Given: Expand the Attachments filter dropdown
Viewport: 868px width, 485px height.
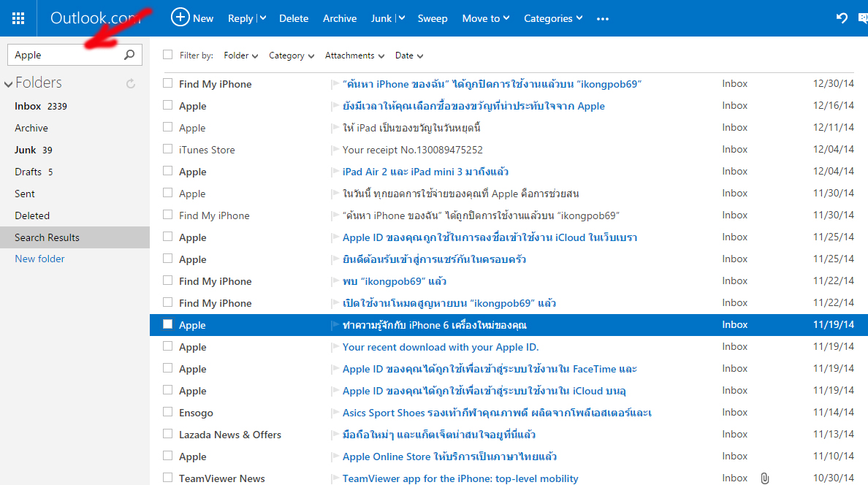Looking at the screenshot, I should (x=354, y=56).
